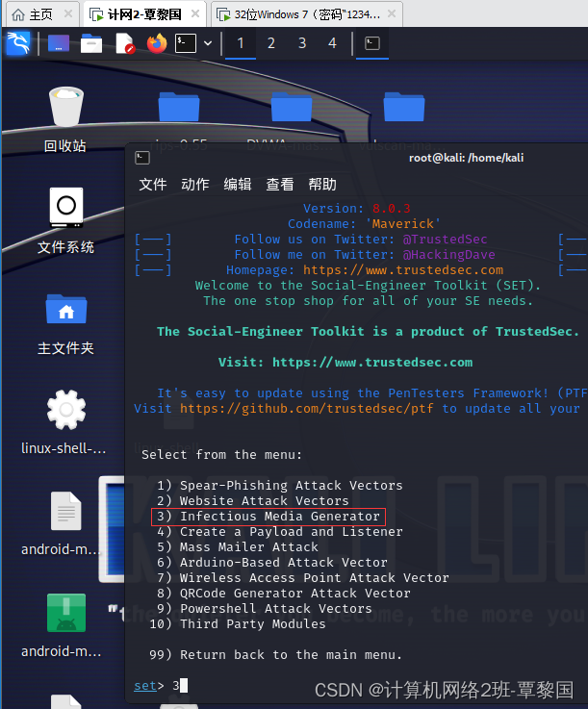Switch to workspace 4

click(332, 43)
